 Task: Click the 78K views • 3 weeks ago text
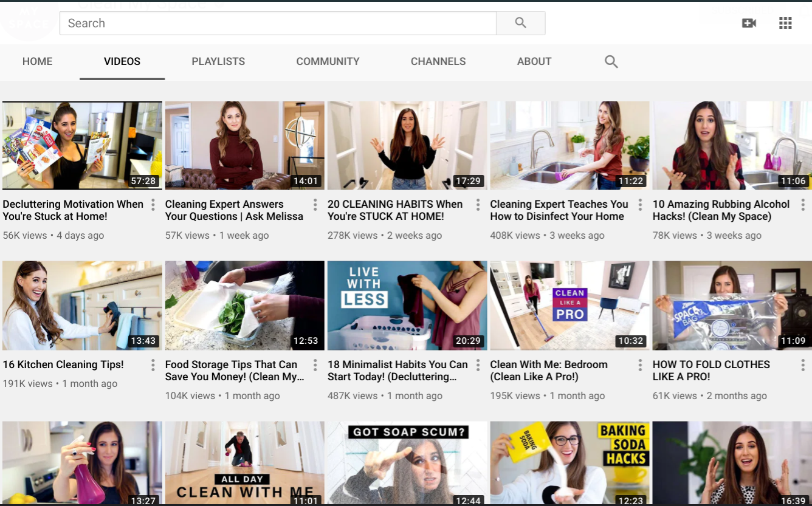coord(707,236)
